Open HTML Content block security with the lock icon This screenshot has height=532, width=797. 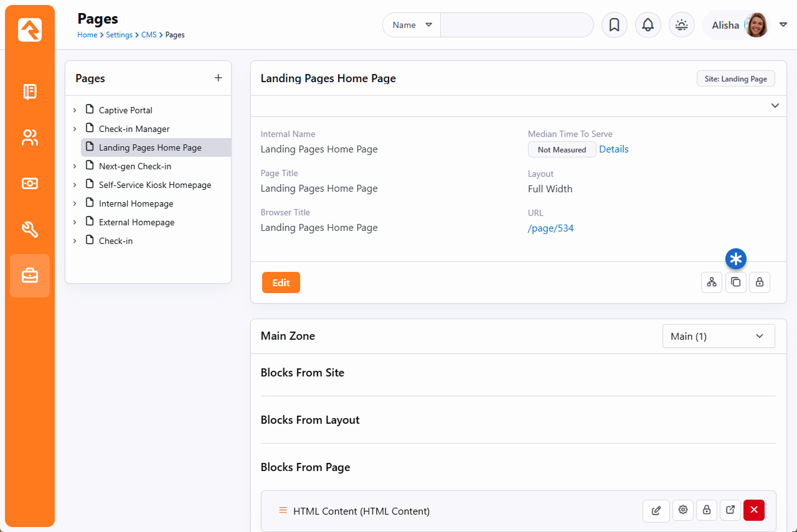[707, 510]
